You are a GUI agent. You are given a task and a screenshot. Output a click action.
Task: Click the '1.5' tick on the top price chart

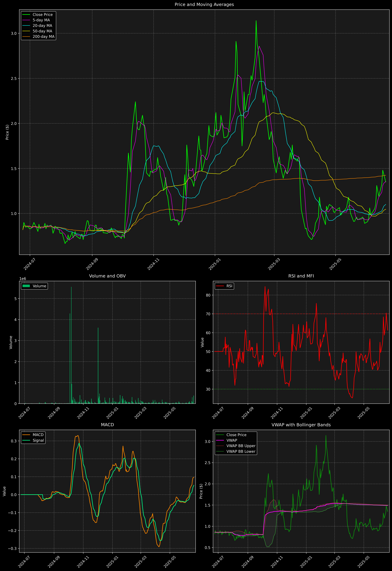pos(14,169)
